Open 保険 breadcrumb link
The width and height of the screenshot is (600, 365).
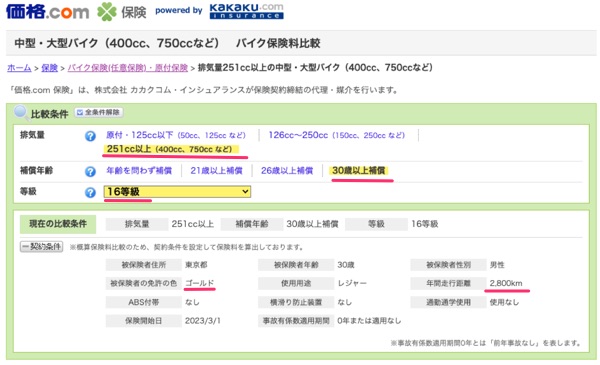[49, 68]
